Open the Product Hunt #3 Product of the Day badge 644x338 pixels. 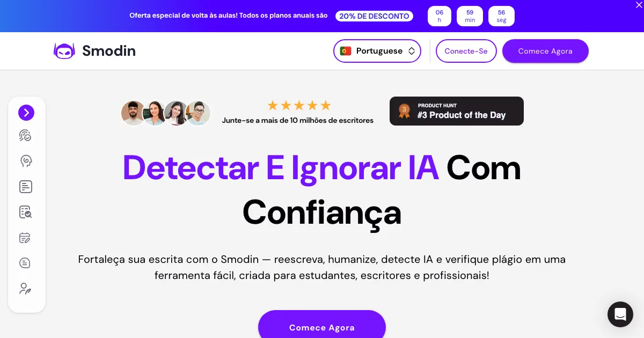pos(457,111)
